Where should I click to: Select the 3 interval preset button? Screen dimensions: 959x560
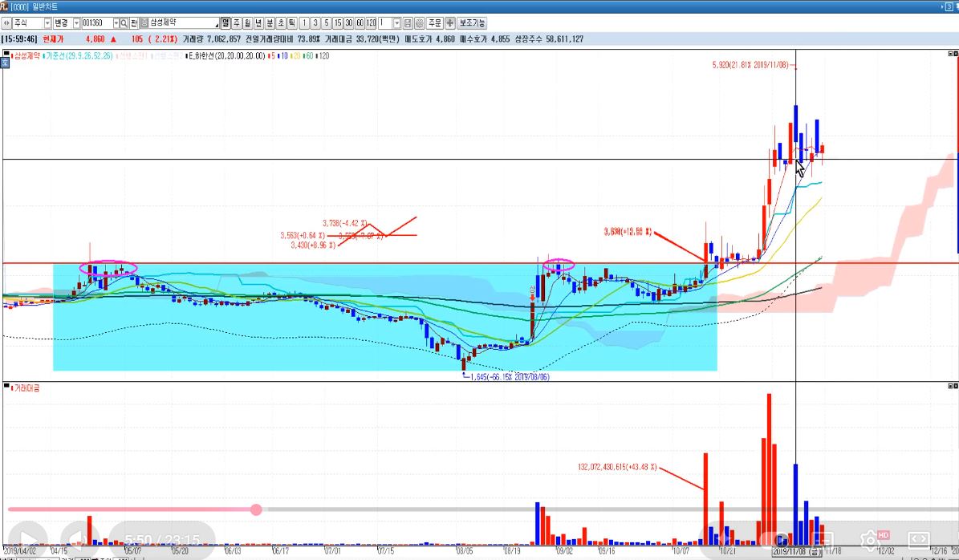[315, 23]
